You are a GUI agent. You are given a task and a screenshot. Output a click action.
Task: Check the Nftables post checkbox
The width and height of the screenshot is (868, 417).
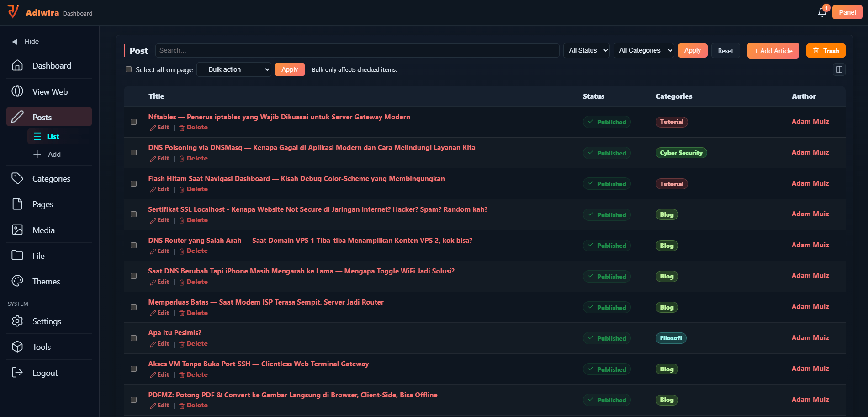pyautogui.click(x=134, y=122)
